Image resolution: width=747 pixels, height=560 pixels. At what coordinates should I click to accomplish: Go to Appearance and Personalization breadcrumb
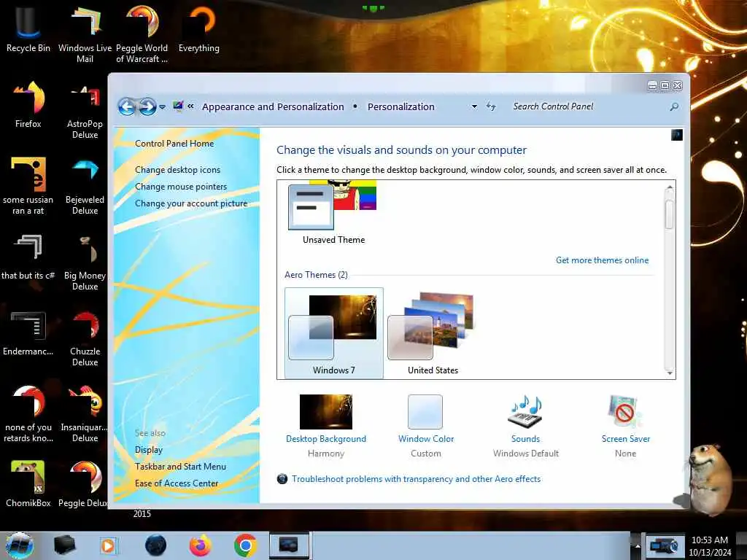pos(273,106)
